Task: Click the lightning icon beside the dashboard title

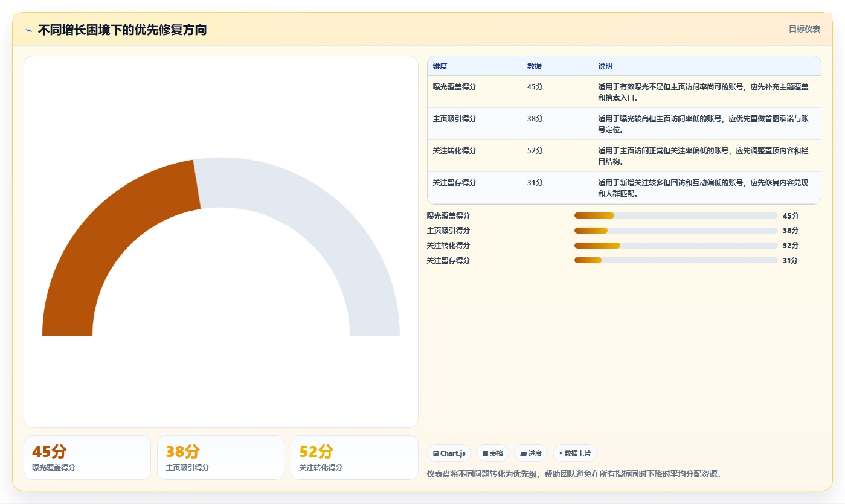Action: [x=28, y=30]
